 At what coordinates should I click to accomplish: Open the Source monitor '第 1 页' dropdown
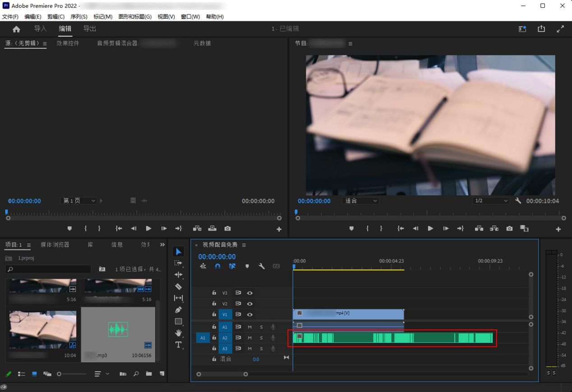point(78,201)
